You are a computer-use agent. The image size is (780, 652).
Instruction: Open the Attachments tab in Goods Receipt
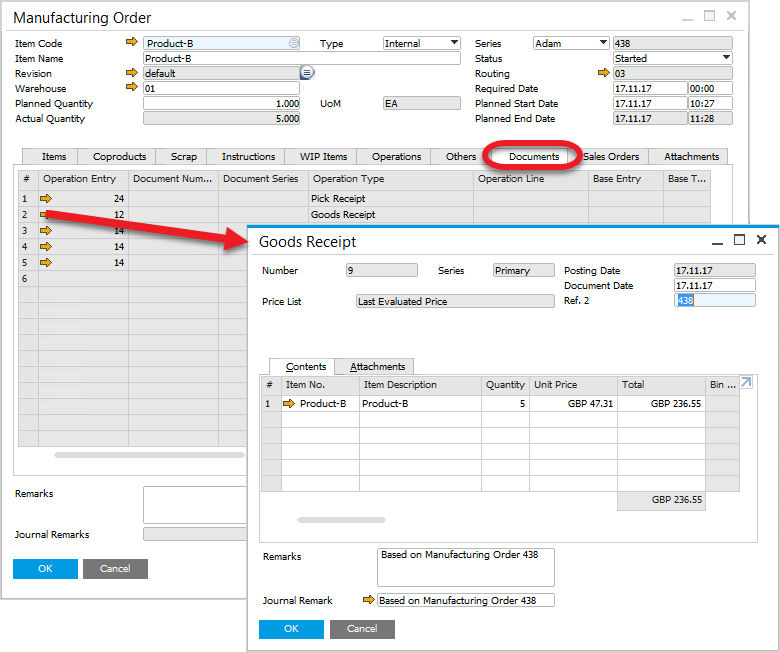pyautogui.click(x=377, y=367)
